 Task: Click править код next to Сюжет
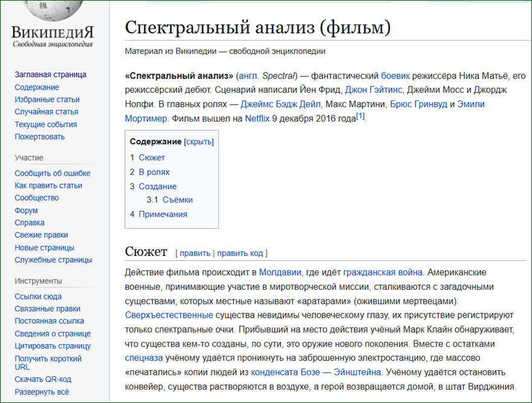click(x=240, y=253)
